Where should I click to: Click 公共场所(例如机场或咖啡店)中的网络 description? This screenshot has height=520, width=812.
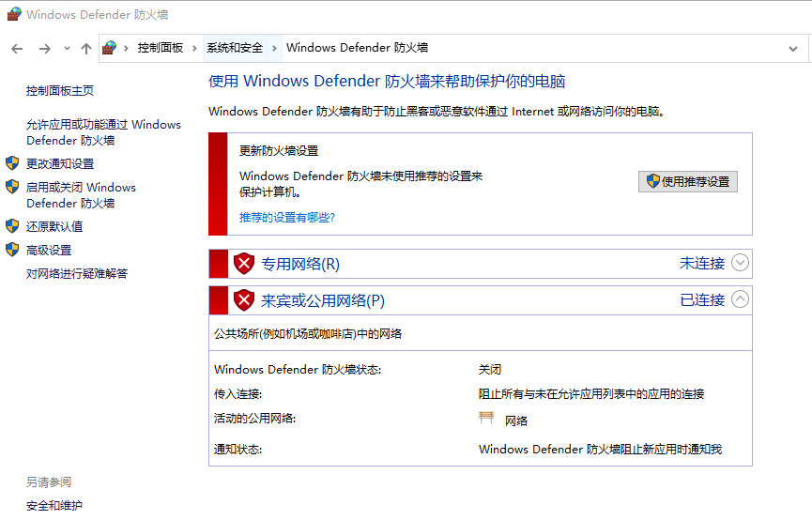pyautogui.click(x=308, y=334)
